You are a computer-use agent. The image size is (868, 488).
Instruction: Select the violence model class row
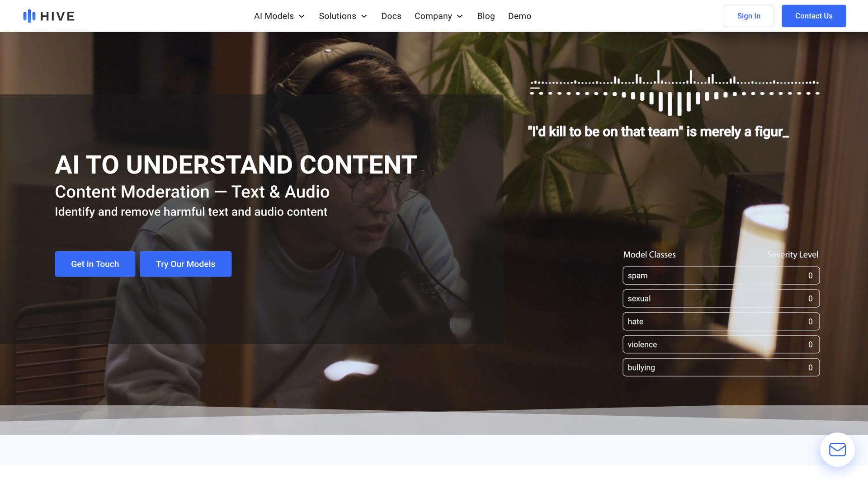pyautogui.click(x=721, y=345)
